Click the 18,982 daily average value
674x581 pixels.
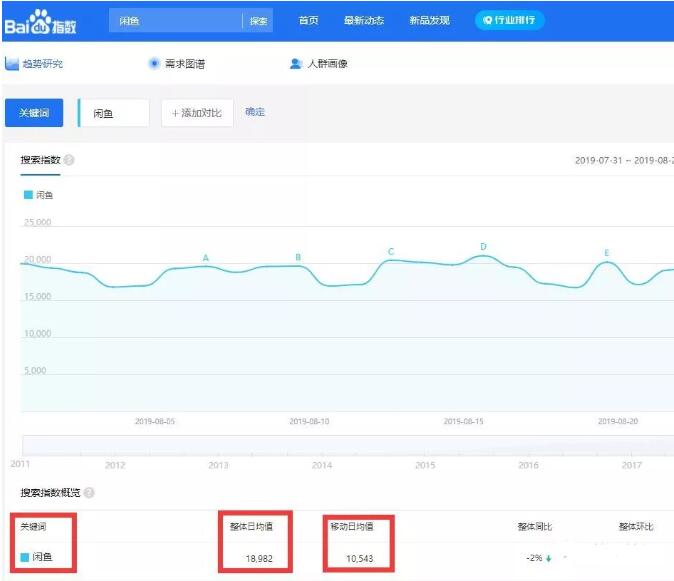[259, 558]
